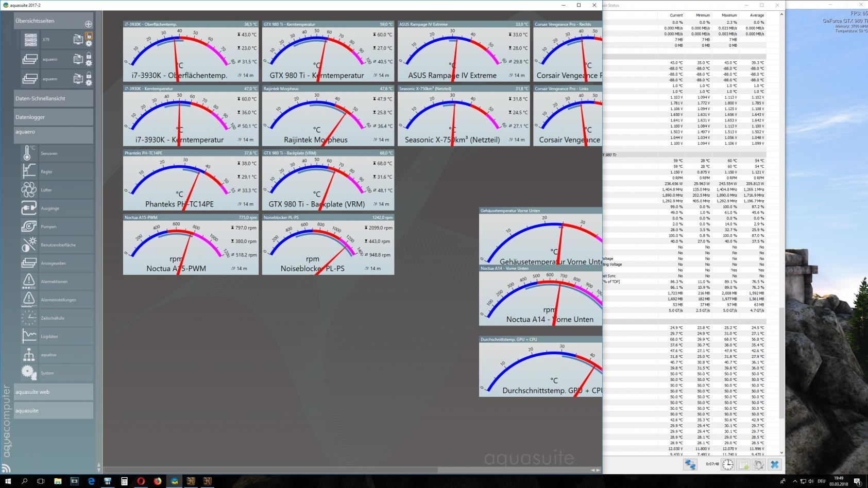Open the Sensoren page
Viewport: 868px width, 488px height.
click(x=57, y=153)
